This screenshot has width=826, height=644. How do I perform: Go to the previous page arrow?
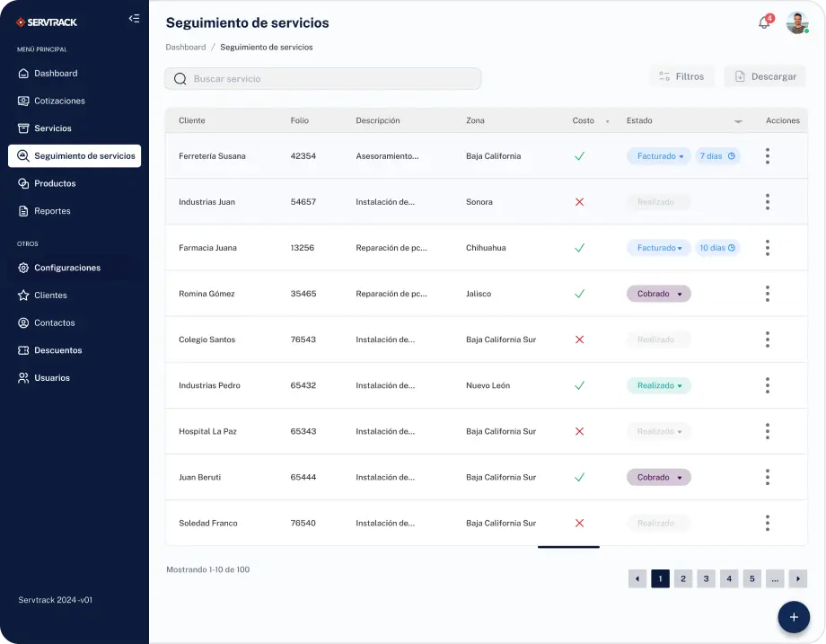coord(637,578)
